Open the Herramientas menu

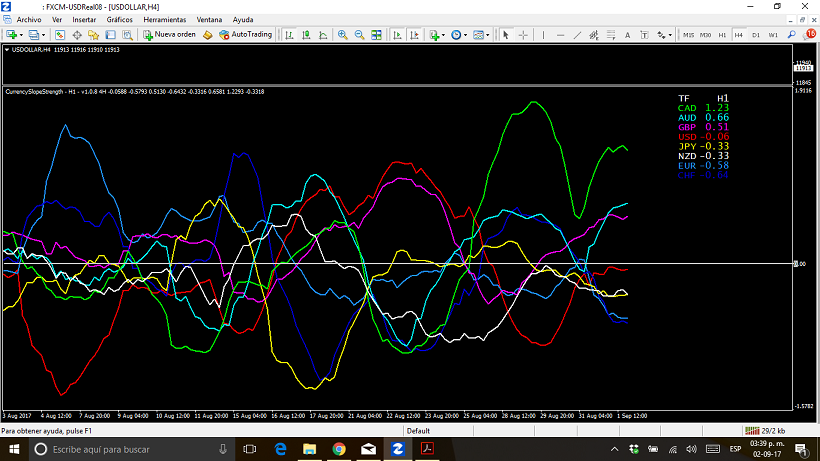(x=164, y=20)
